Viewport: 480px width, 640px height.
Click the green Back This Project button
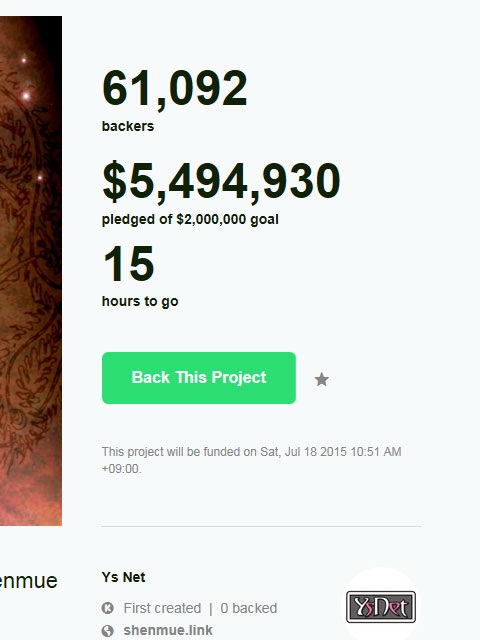point(199,378)
